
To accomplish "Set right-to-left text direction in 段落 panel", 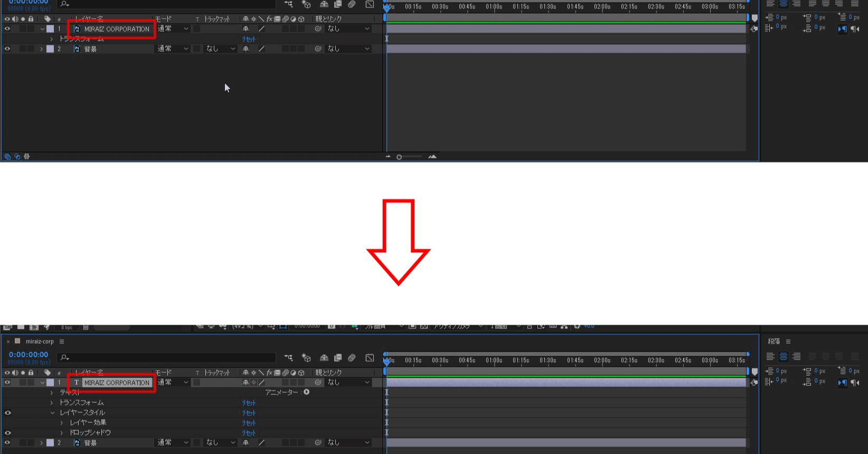I will [855, 383].
